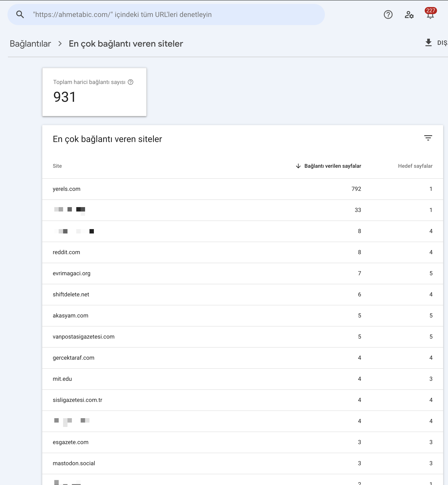Click the sort arrow on Bağlantı verilen sayfalar
Viewport: 448px width, 485px height.
pos(298,166)
